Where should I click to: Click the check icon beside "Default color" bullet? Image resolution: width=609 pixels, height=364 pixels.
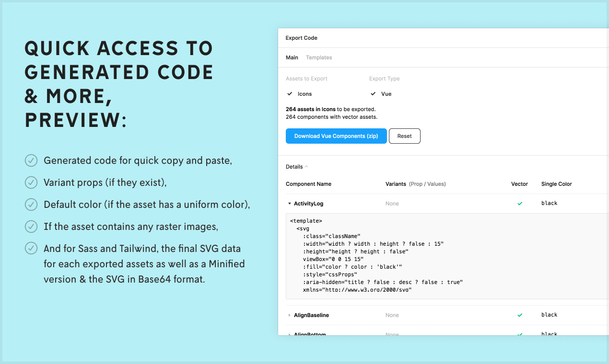pos(31,205)
